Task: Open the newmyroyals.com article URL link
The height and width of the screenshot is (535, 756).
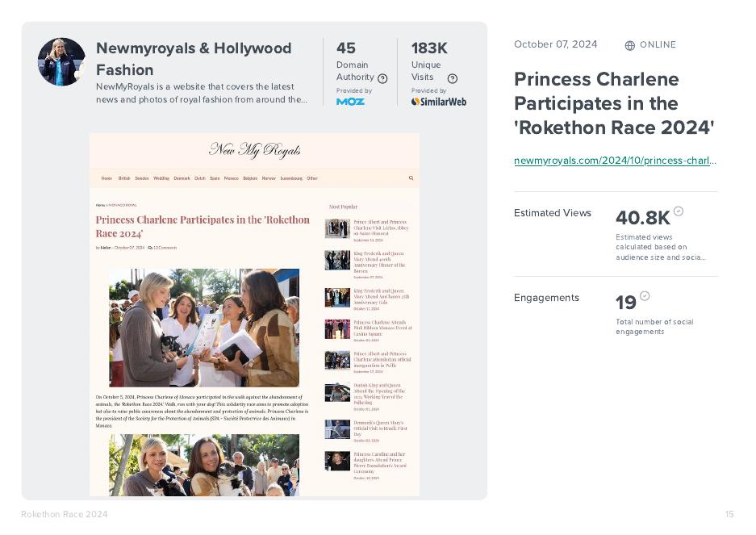Action: (616, 161)
